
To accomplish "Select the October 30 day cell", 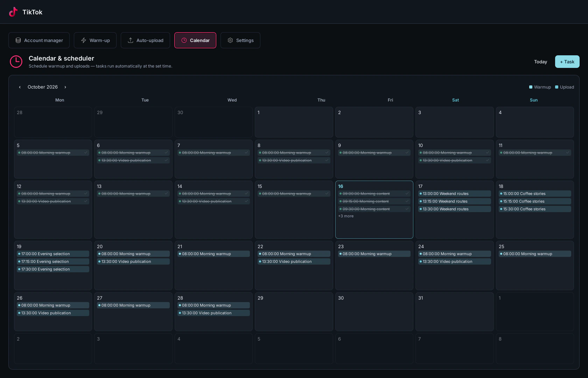I will 374,311.
